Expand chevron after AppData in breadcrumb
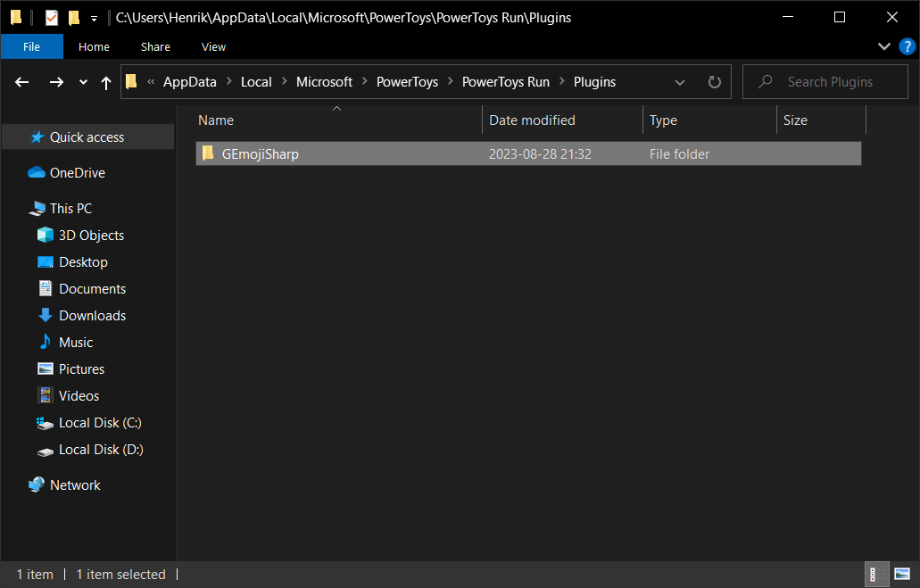The width and height of the screenshot is (920, 588). click(228, 81)
